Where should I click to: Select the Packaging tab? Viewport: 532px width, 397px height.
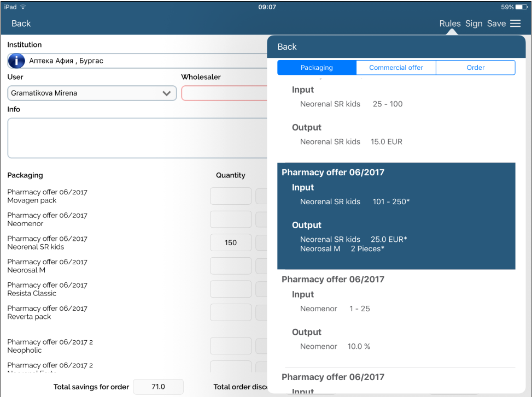(x=317, y=68)
